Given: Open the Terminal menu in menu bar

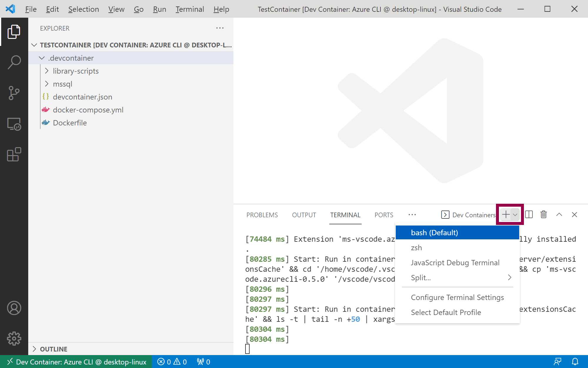Looking at the screenshot, I should tap(190, 9).
